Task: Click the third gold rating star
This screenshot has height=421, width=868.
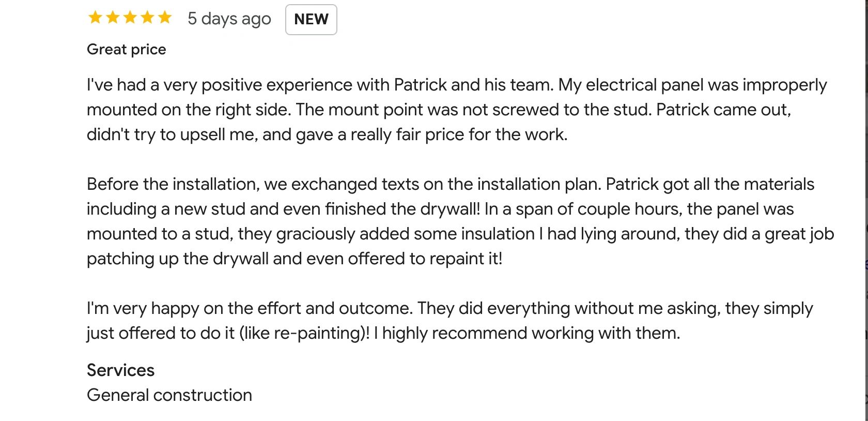Action: click(x=130, y=18)
